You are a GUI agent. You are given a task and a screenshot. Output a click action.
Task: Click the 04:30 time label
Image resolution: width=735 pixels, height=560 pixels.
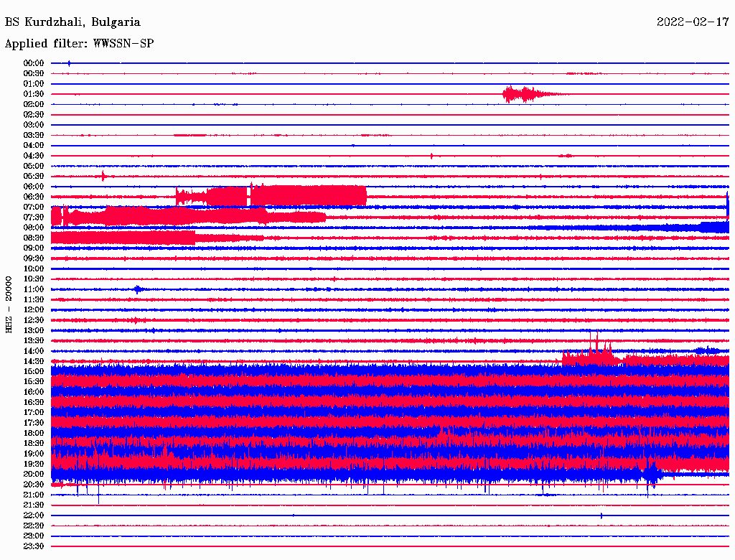[34, 156]
